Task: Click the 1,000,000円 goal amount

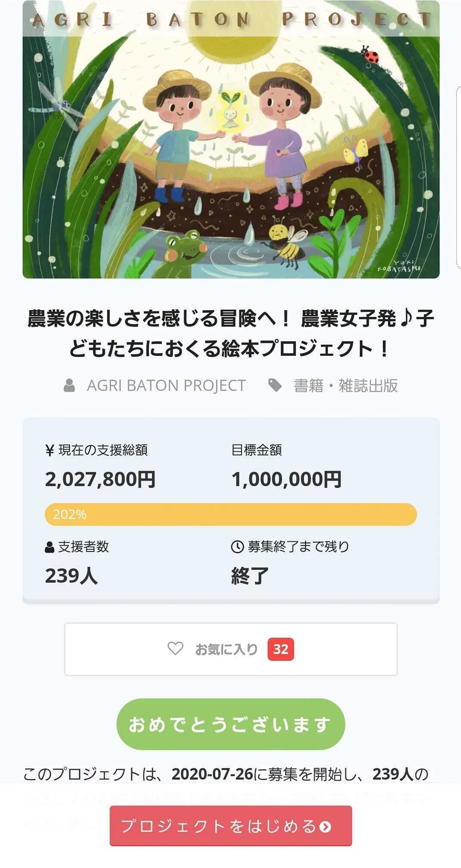Action: [x=287, y=479]
